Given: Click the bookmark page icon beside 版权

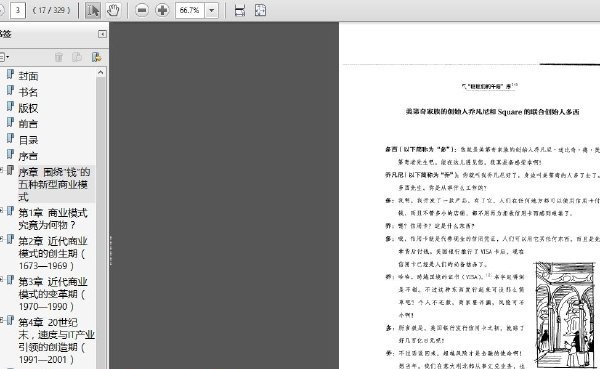Looking at the screenshot, I should [x=10, y=106].
